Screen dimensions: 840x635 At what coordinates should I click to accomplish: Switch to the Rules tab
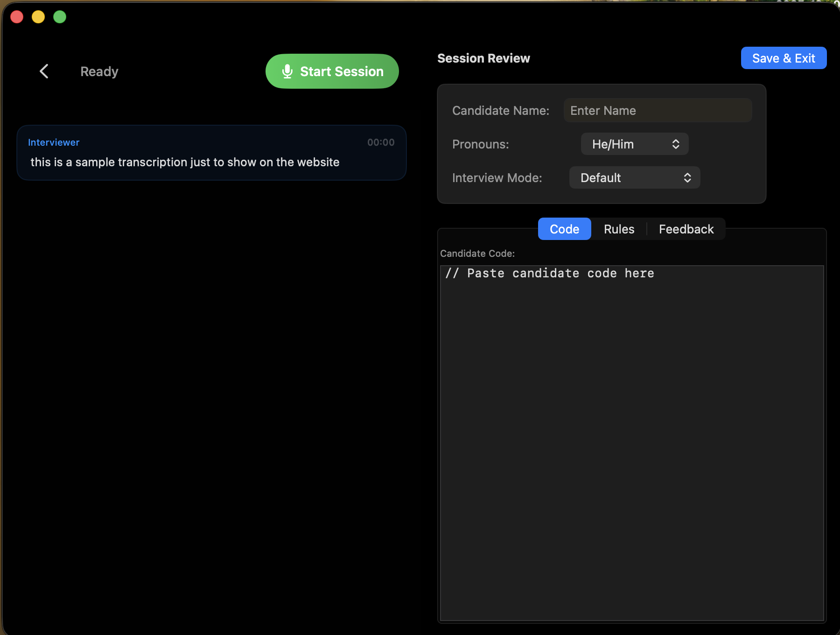619,229
